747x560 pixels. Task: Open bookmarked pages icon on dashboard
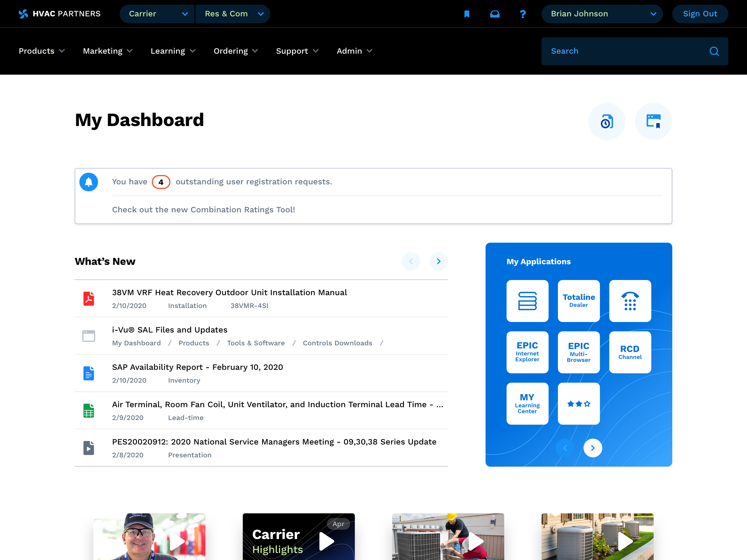pyautogui.click(x=653, y=122)
